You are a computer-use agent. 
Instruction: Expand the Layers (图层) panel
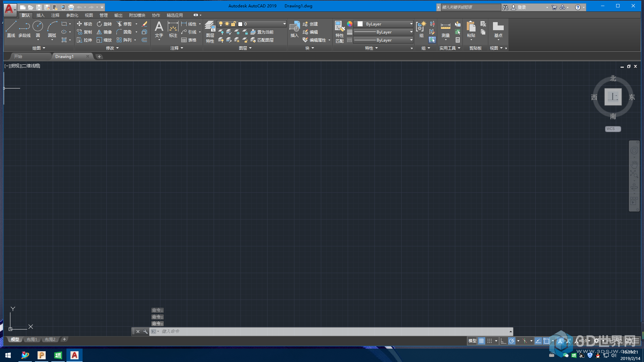(245, 48)
